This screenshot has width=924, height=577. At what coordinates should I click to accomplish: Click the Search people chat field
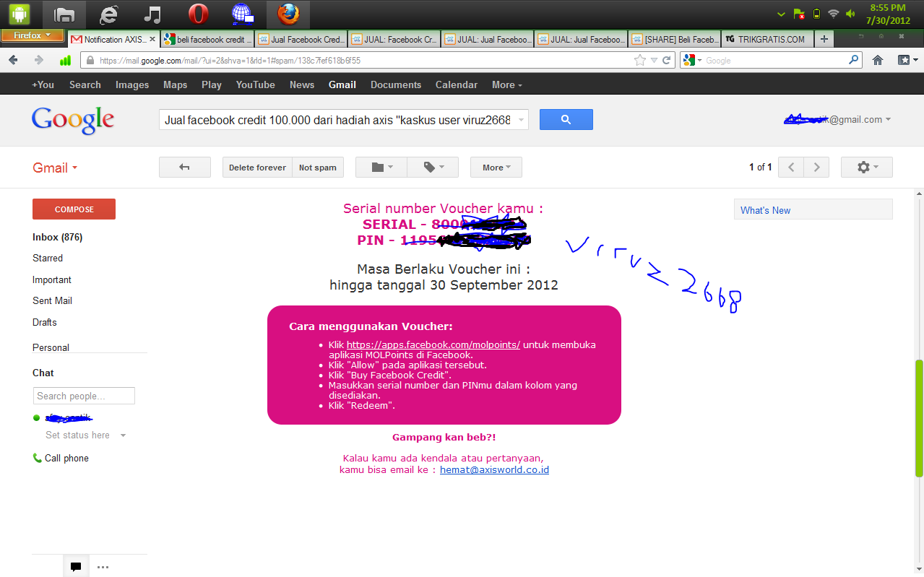[84, 396]
